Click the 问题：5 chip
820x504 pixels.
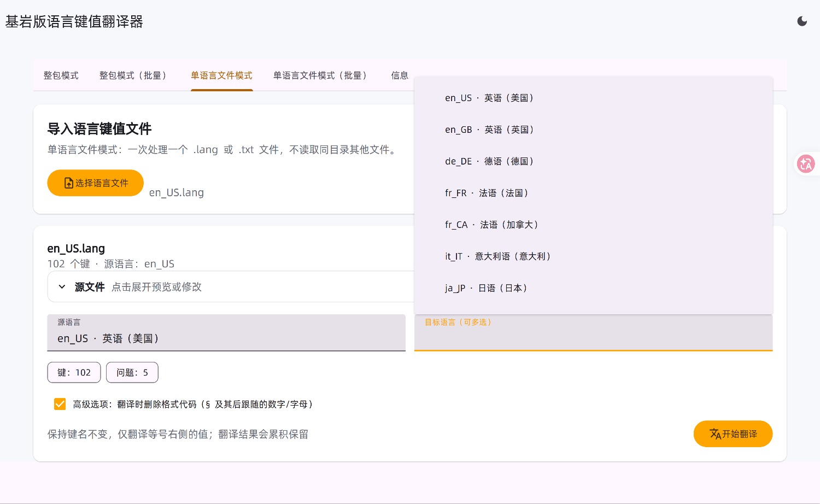tap(132, 372)
